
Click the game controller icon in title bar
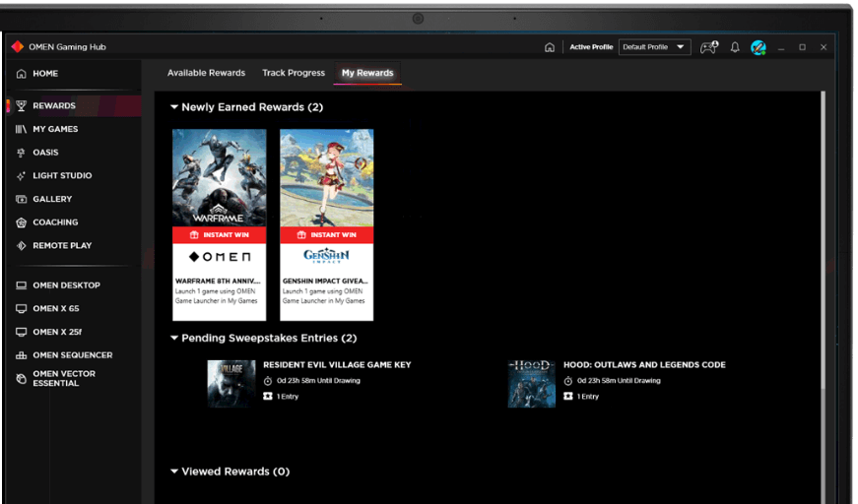tap(708, 47)
